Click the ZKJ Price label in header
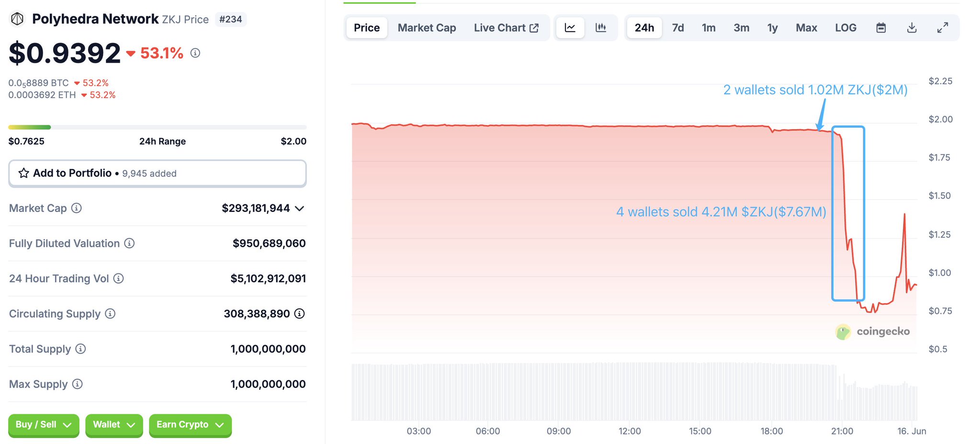Screen dimensions: 980x444 coord(185,20)
